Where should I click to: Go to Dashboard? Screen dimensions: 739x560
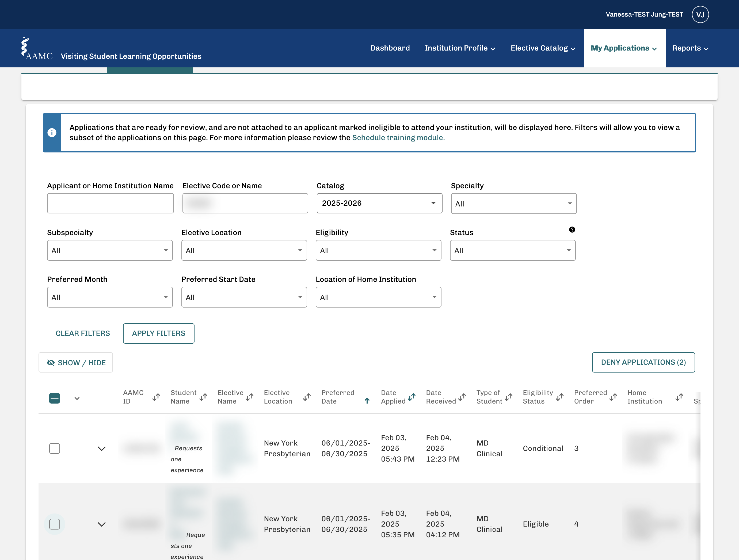pos(390,48)
